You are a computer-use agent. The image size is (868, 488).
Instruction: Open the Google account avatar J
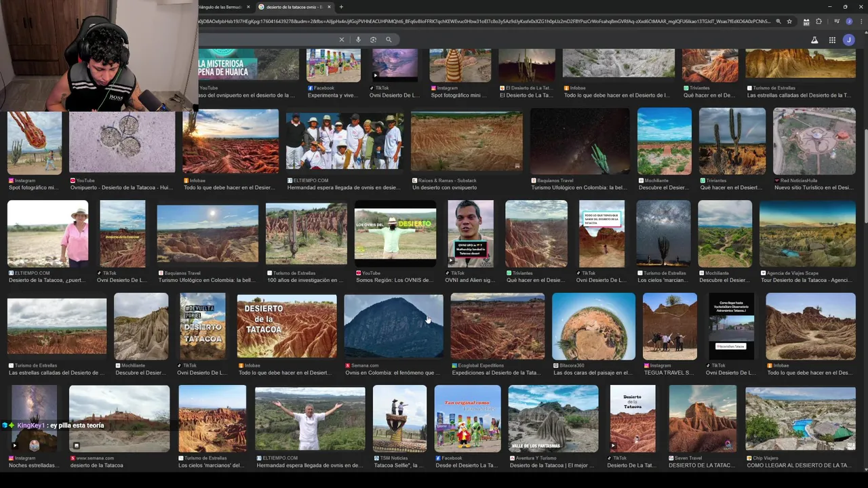coord(849,40)
